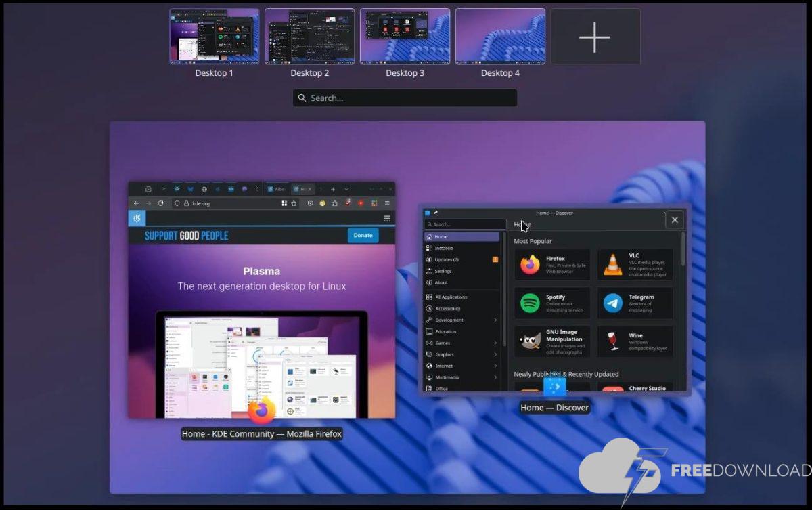This screenshot has height=510, width=812.
Task: Open the Firefox hamburger menu icon
Action: (387, 203)
